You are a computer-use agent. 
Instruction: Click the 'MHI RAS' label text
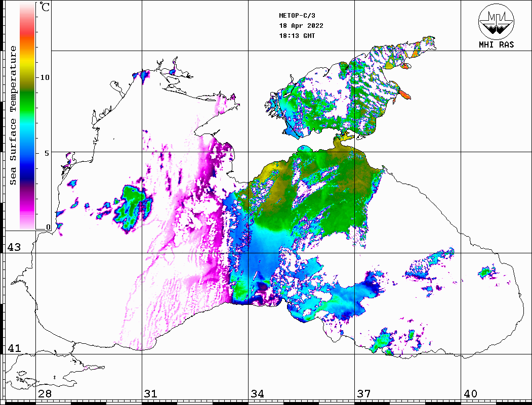click(496, 44)
